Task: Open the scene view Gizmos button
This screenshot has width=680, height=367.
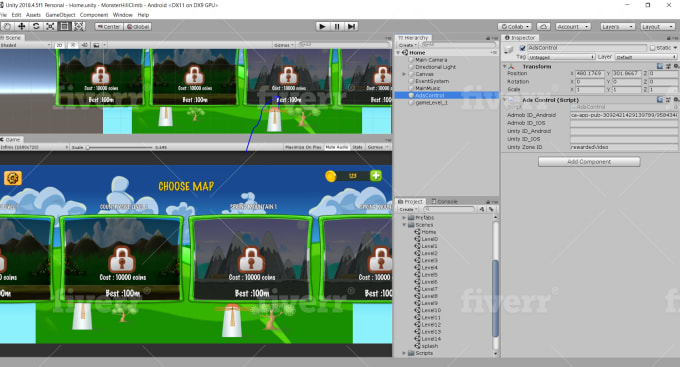Action: (284, 45)
